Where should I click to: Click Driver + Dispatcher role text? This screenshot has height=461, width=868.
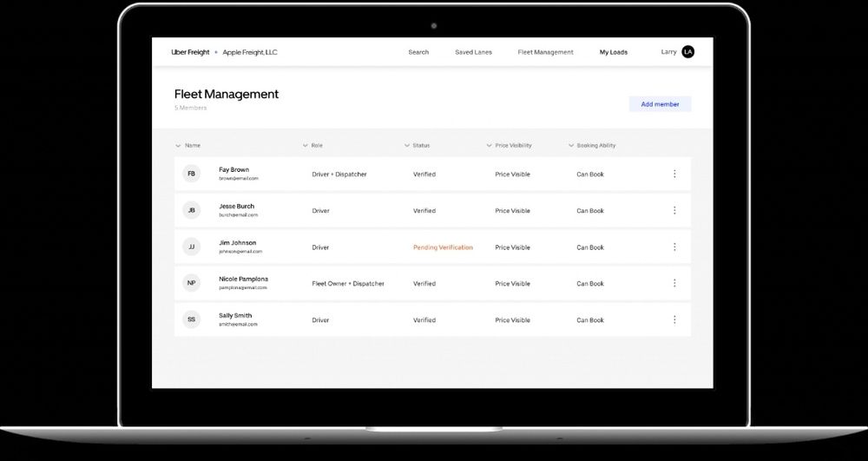pos(339,175)
